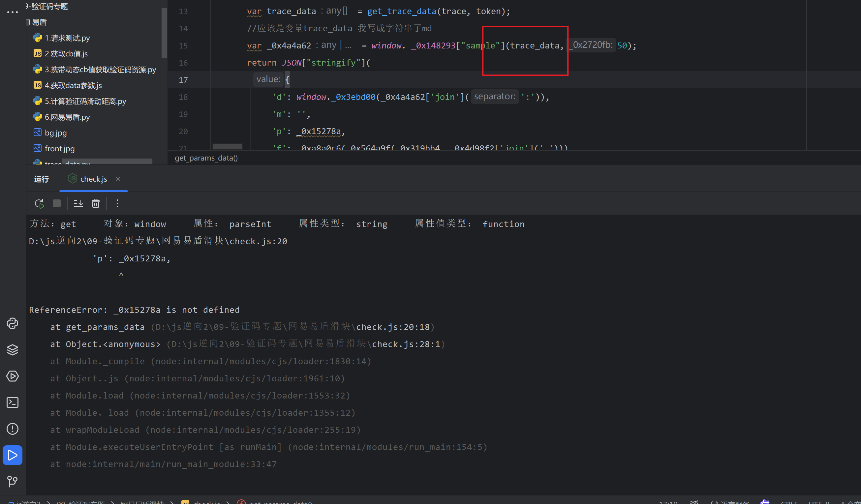Screen dimensions: 861x504
Task: Click the get_params_data() breadcrumb
Action: [206, 158]
